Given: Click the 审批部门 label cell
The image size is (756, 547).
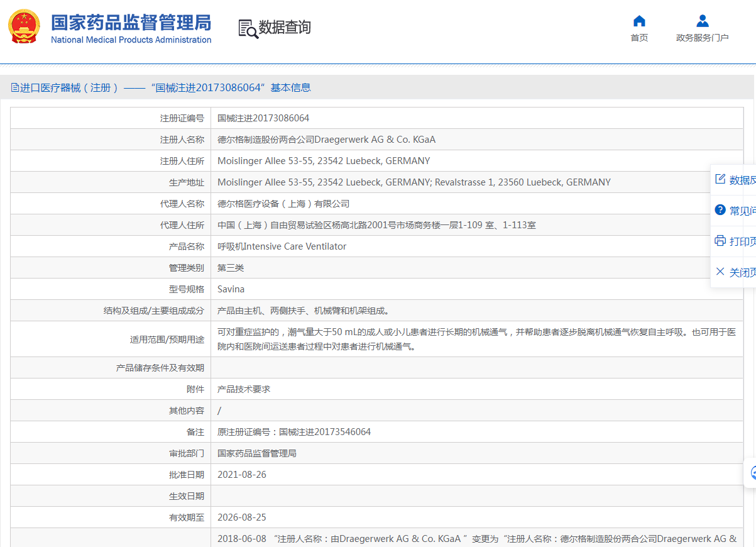Looking at the screenshot, I should pos(111,453).
